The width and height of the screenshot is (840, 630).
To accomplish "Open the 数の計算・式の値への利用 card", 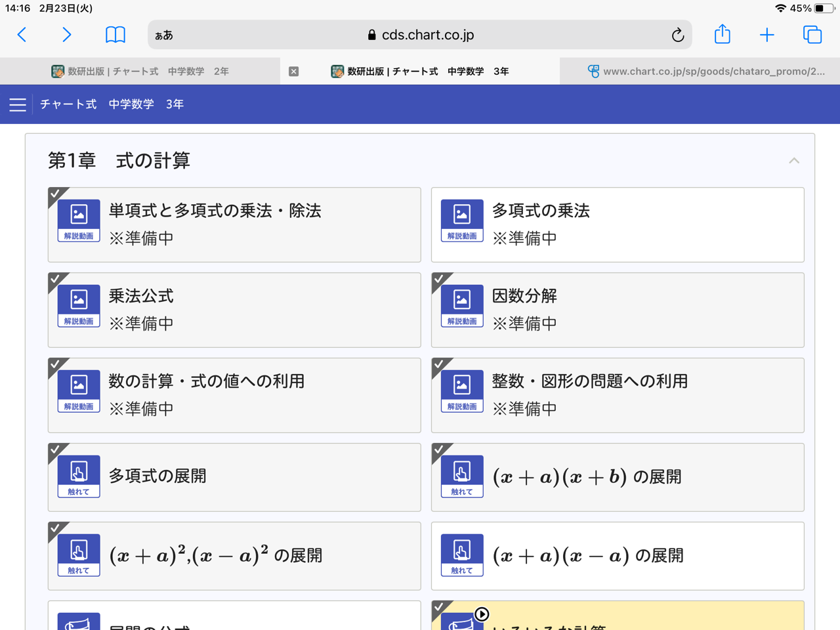I will pos(234,395).
